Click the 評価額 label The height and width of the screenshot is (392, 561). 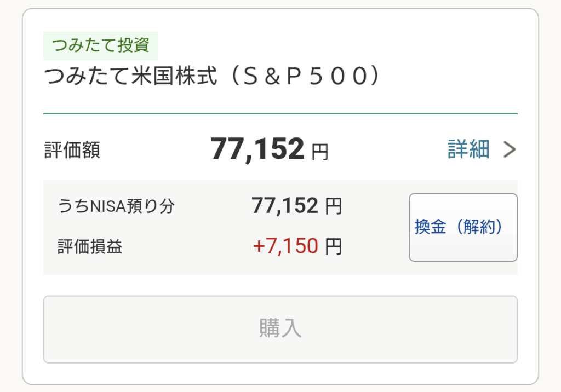coord(72,151)
